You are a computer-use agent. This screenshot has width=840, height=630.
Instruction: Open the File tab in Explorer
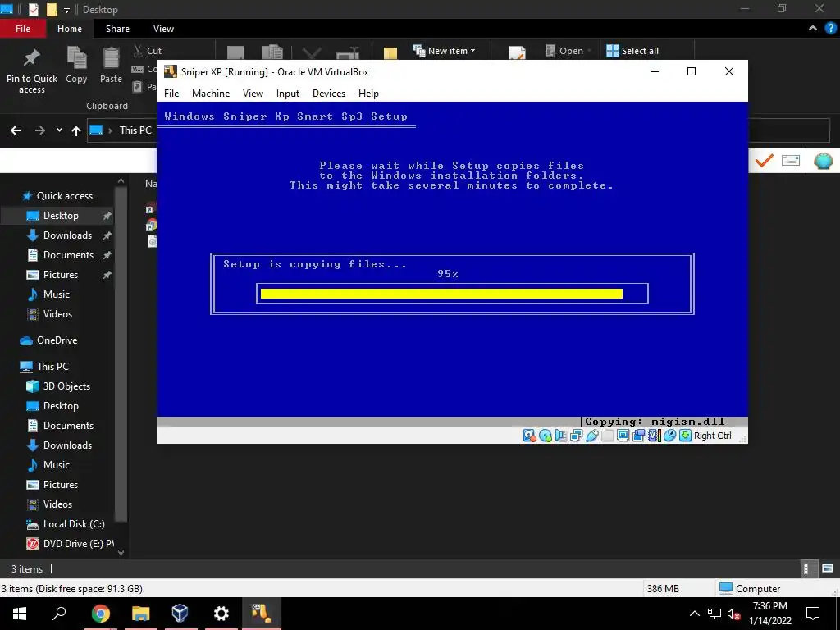[23, 29]
